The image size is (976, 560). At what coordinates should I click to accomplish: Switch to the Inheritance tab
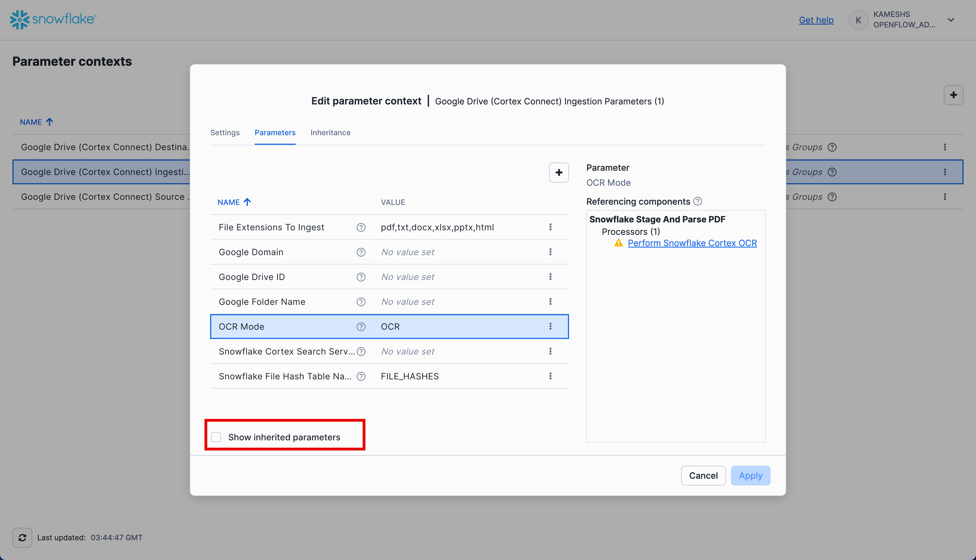coord(330,132)
